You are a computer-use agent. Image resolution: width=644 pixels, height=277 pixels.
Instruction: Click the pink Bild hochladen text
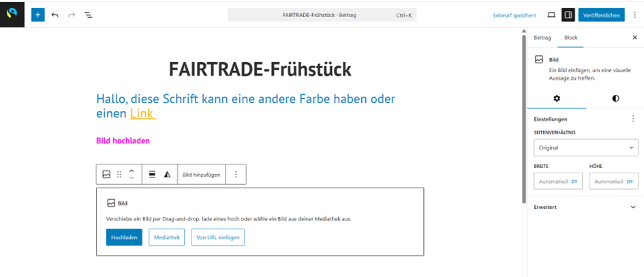(123, 141)
